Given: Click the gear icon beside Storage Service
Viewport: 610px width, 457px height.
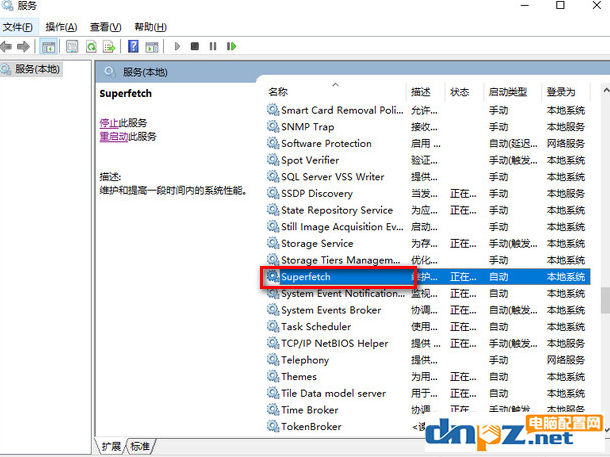Looking at the screenshot, I should pyautogui.click(x=273, y=243).
